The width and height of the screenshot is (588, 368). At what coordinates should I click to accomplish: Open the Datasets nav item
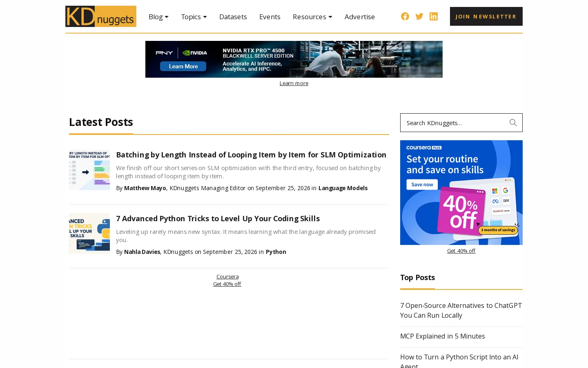pyautogui.click(x=233, y=17)
